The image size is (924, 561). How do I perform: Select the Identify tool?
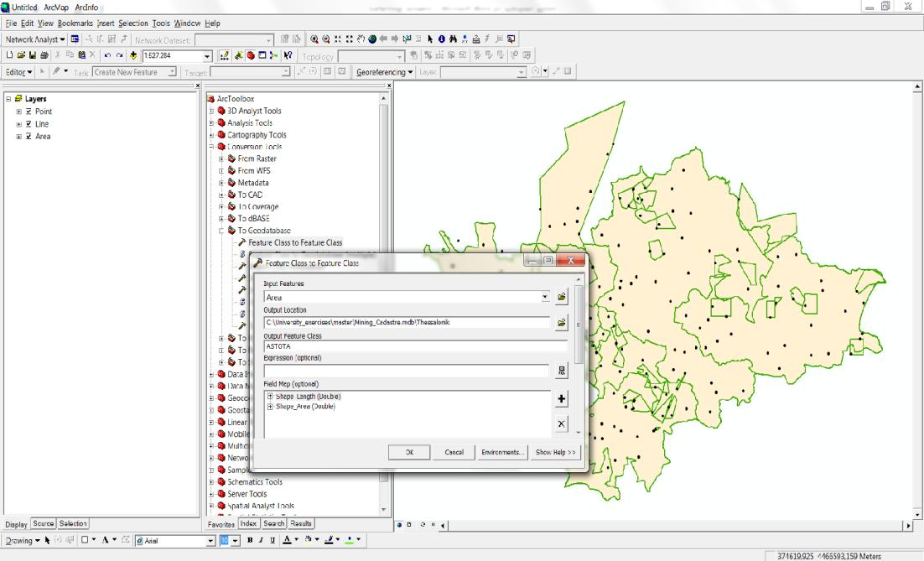pos(441,39)
